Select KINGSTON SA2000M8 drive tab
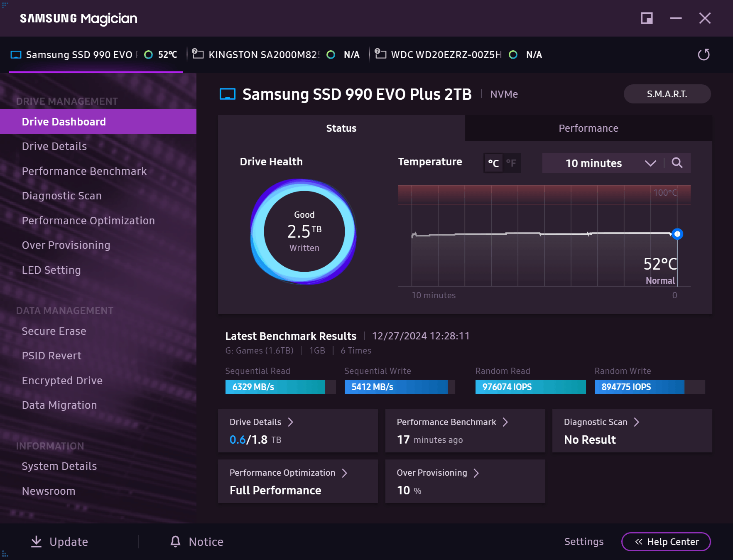 coord(276,55)
